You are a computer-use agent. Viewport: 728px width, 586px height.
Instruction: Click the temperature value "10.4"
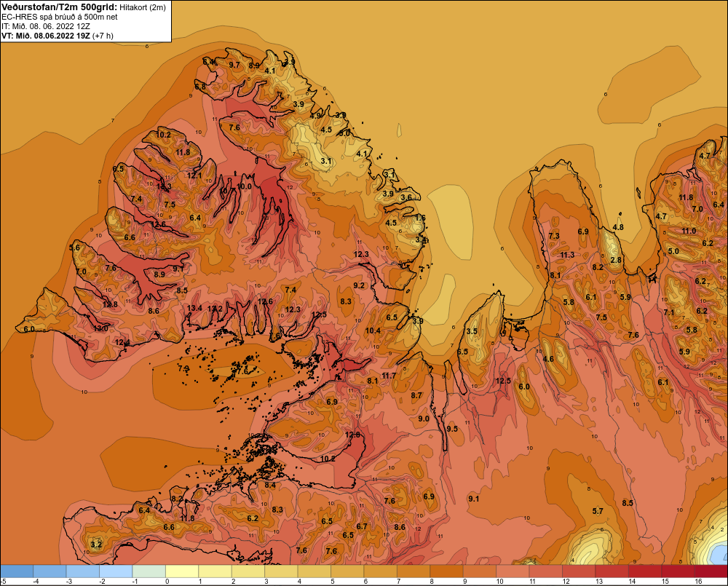click(373, 330)
